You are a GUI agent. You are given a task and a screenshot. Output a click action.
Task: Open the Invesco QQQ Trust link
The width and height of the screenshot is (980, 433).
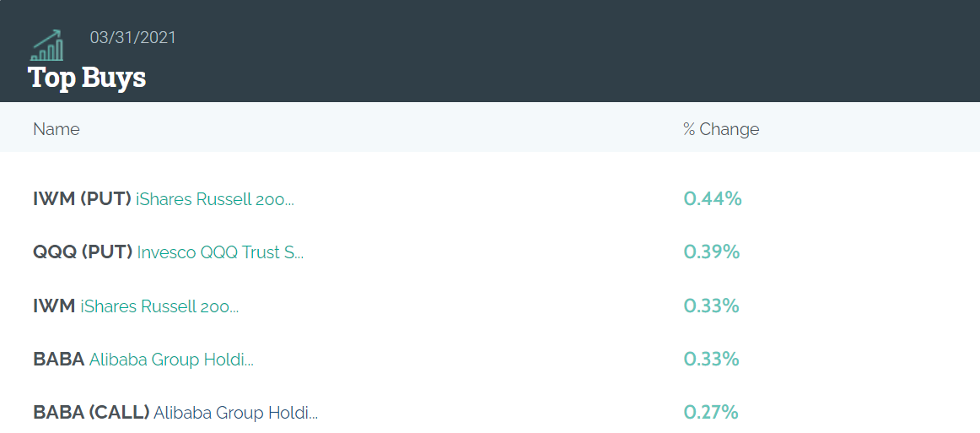tap(220, 252)
